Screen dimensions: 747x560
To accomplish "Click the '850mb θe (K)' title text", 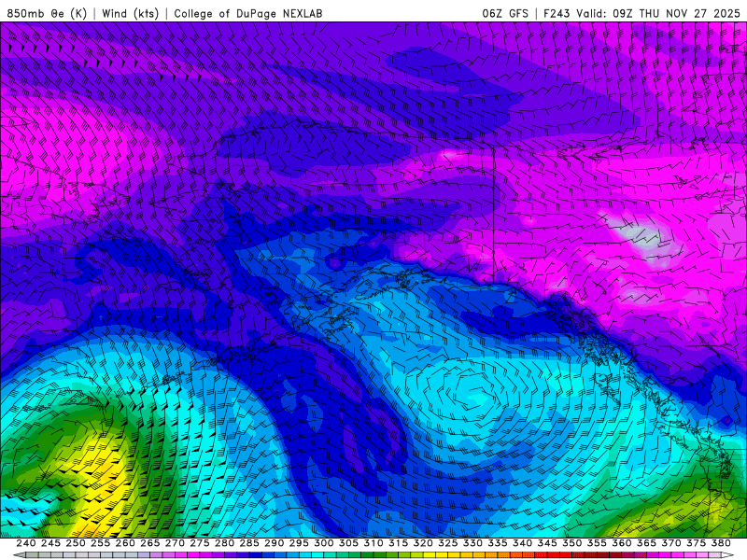I will [47, 13].
